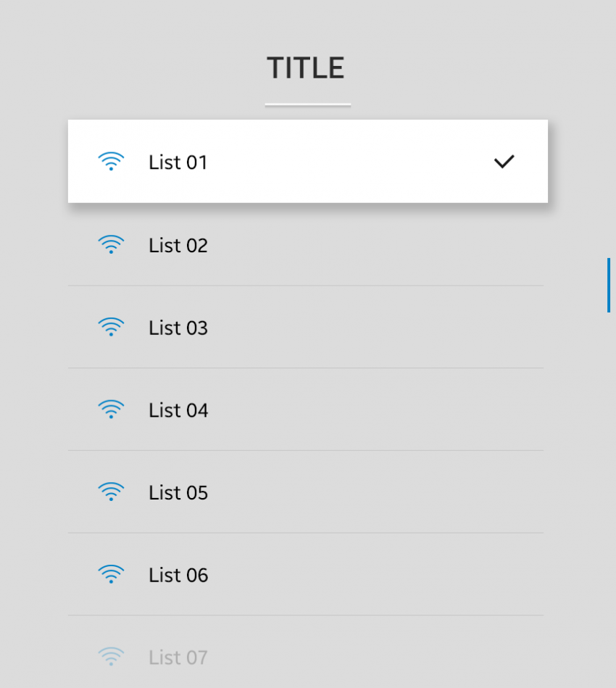This screenshot has height=688, width=616.
Task: Click the TITLE heading
Action: click(x=306, y=68)
